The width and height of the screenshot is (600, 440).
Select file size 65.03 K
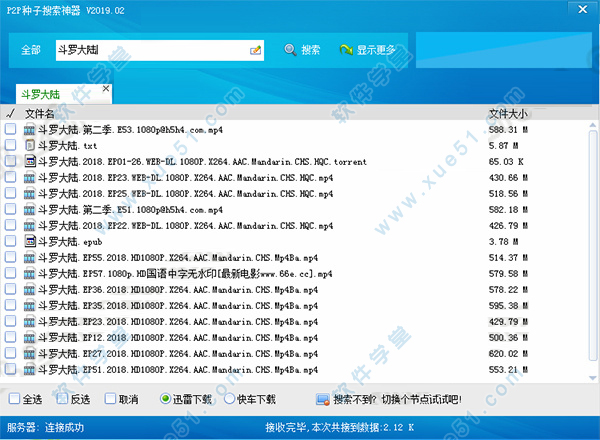coord(506,162)
